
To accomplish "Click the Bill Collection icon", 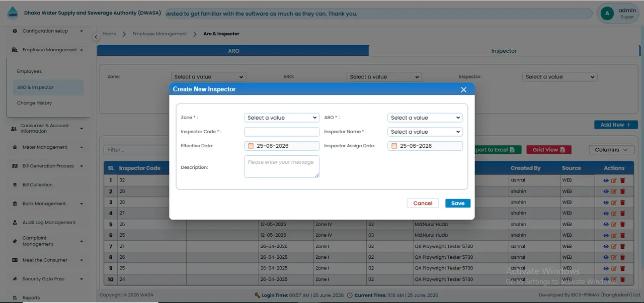I will click(x=15, y=185).
